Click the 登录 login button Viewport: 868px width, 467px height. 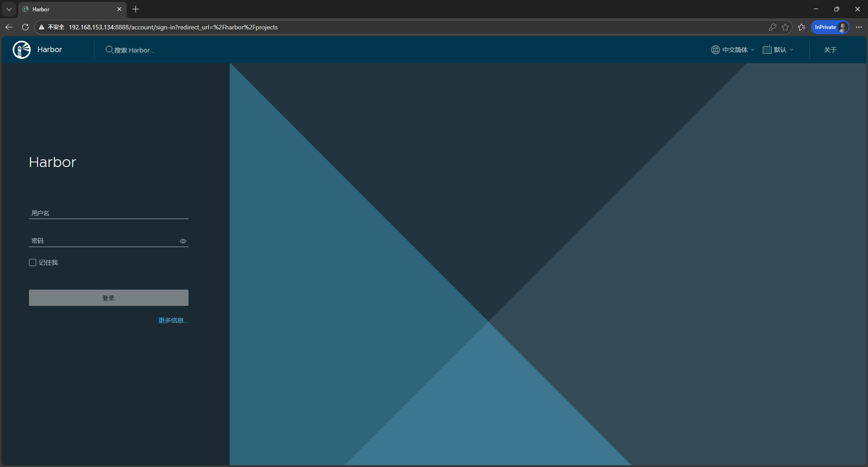point(108,298)
